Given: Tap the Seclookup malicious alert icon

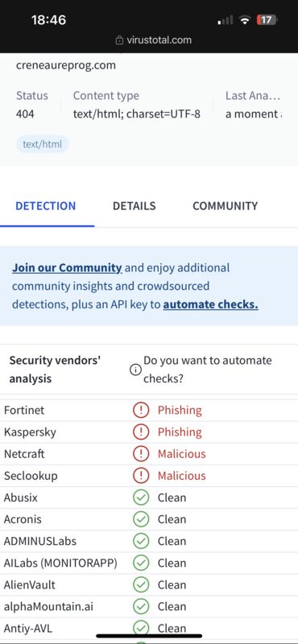Looking at the screenshot, I should [141, 476].
